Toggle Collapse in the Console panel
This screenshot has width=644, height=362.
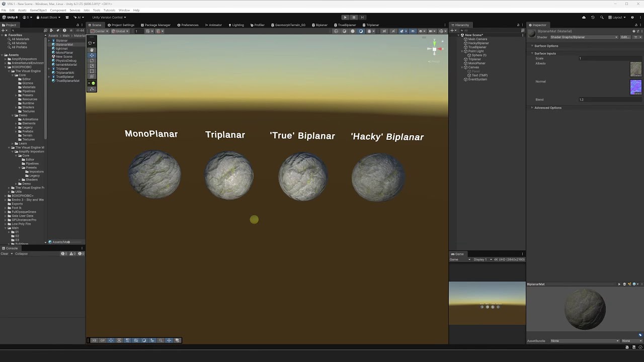pos(21,254)
